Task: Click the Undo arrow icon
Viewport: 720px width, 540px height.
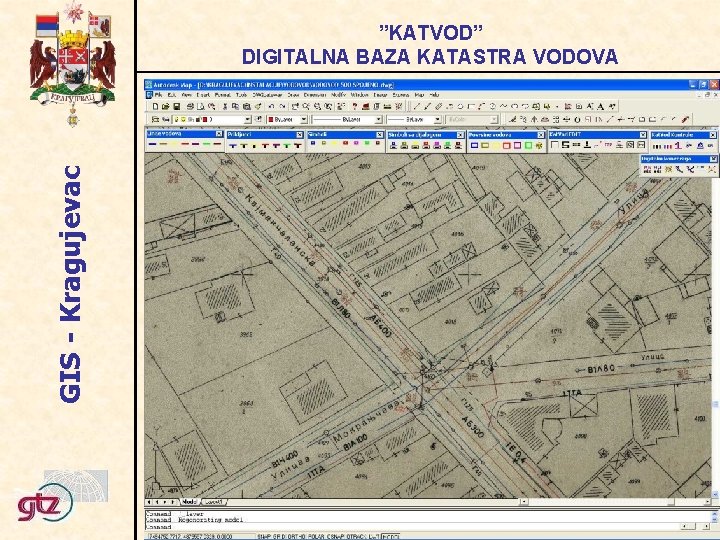Action: click(271, 107)
